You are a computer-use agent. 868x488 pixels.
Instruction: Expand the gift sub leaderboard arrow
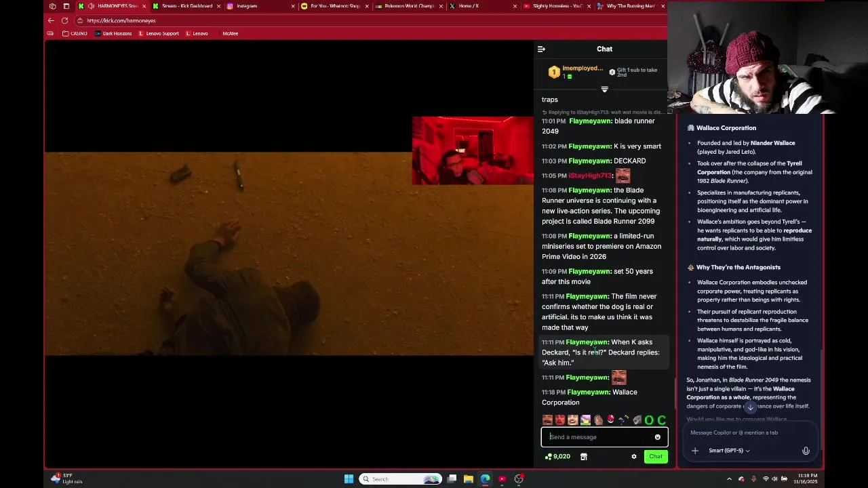tap(604, 89)
